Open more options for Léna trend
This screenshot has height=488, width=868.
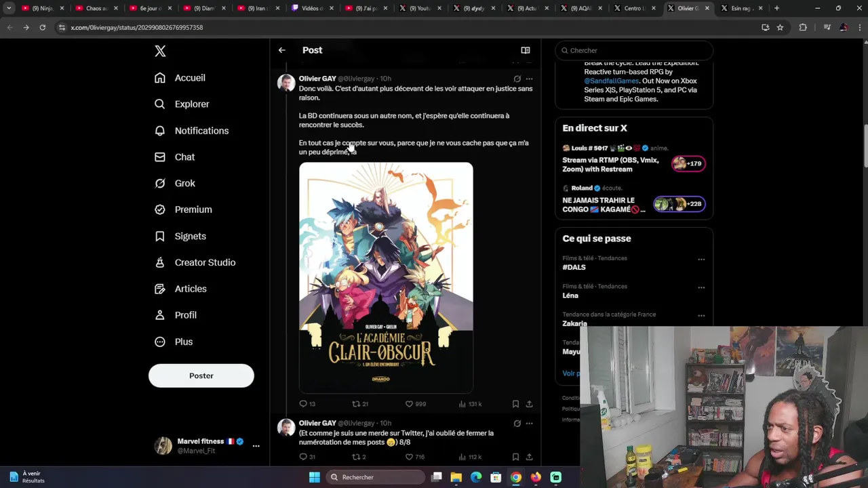701,287
